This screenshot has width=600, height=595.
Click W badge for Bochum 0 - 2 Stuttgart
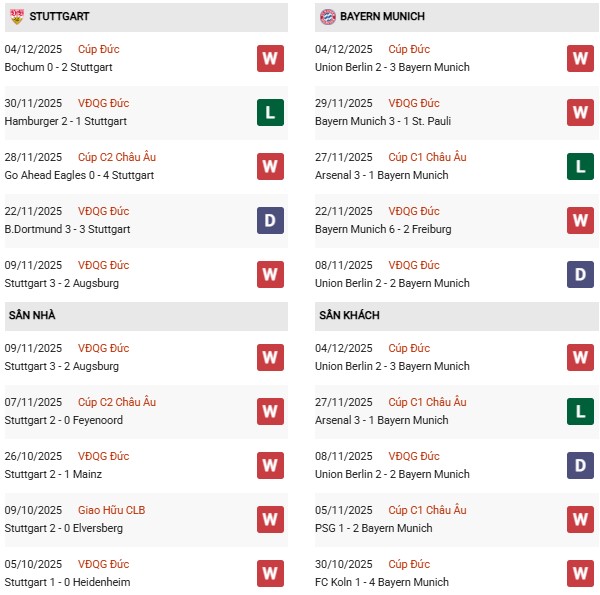pyautogui.click(x=270, y=58)
